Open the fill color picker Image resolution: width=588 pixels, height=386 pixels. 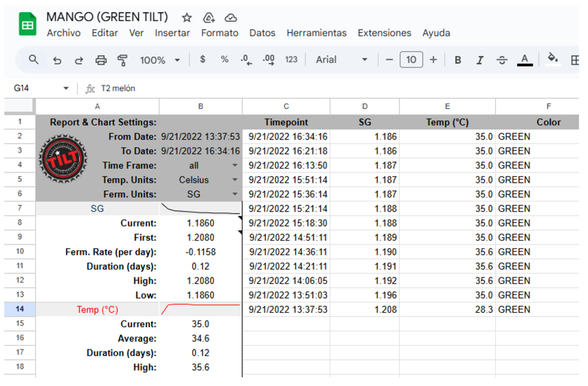553,59
